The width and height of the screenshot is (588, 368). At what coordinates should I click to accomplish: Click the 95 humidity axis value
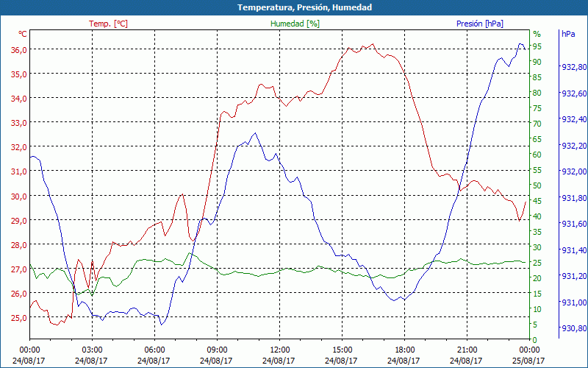click(x=537, y=46)
